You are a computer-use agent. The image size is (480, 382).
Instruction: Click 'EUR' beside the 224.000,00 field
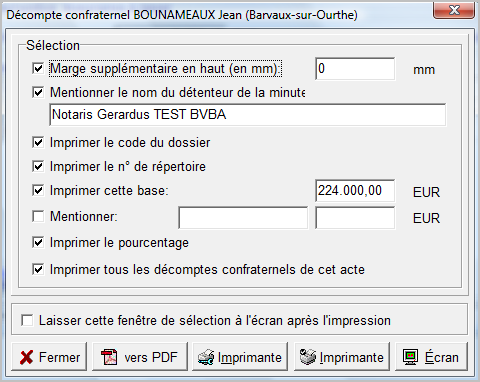click(426, 192)
